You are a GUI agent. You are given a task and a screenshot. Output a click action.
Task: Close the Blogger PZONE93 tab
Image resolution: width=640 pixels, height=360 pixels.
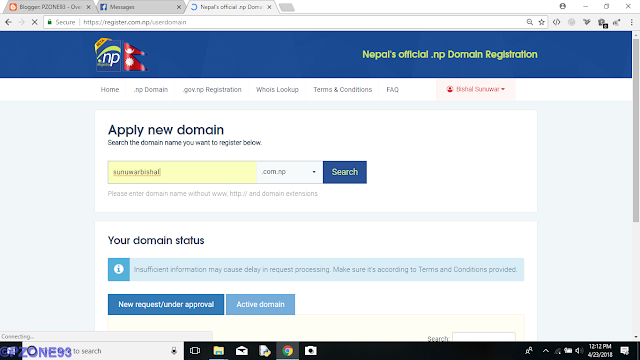[x=88, y=7]
